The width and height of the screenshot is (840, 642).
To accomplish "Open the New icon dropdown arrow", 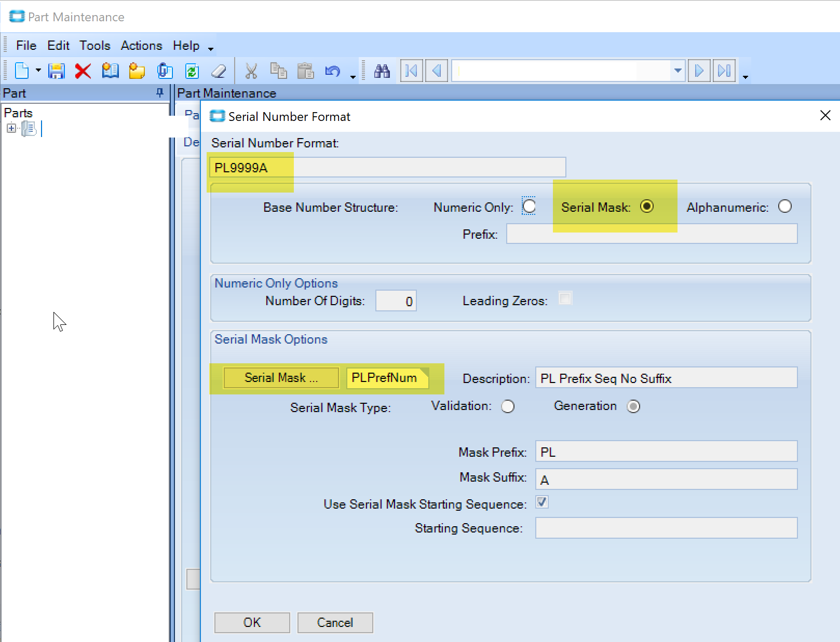I will (38, 71).
